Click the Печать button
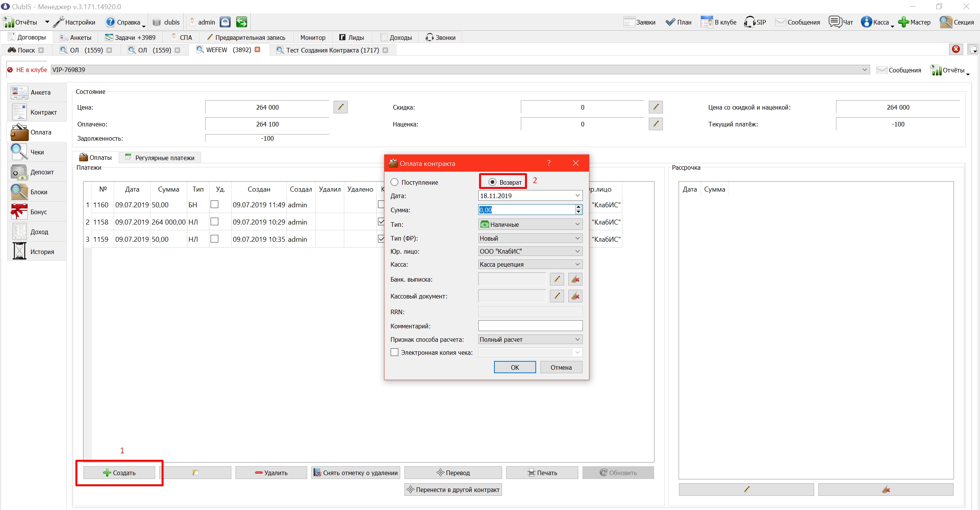980x510 pixels. click(542, 472)
